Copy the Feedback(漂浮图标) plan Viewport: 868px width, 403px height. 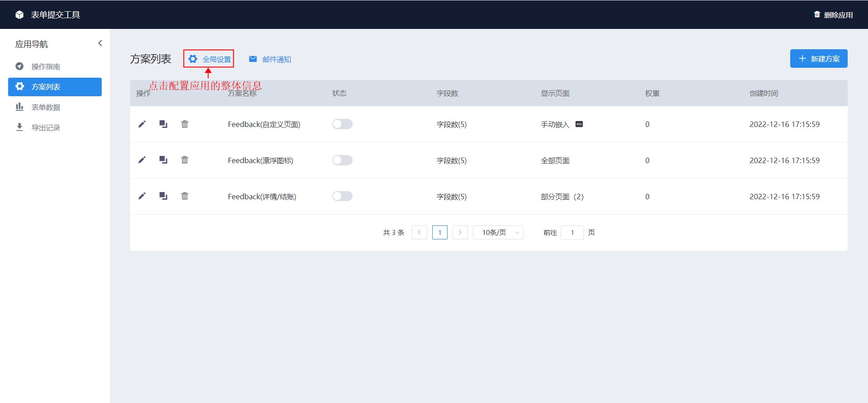coord(163,160)
